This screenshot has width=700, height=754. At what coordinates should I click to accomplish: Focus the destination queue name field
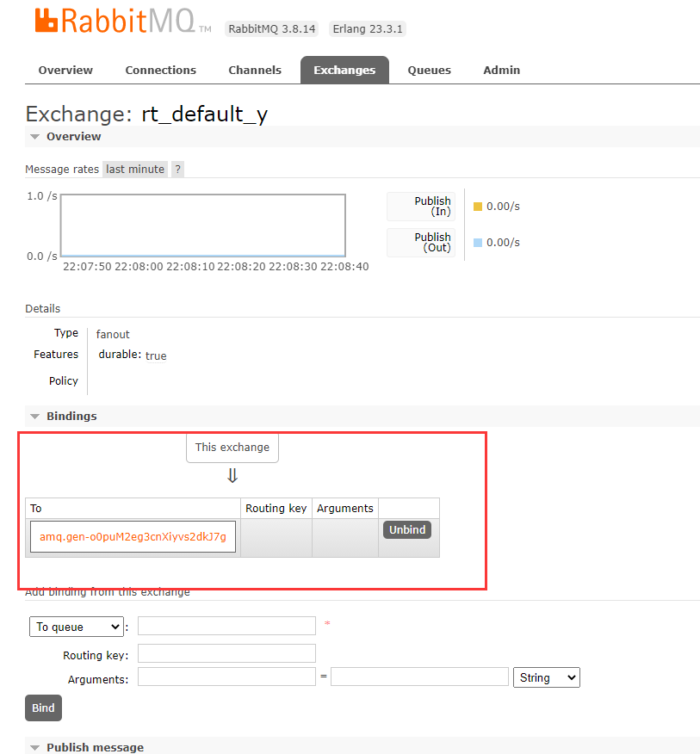point(226,626)
